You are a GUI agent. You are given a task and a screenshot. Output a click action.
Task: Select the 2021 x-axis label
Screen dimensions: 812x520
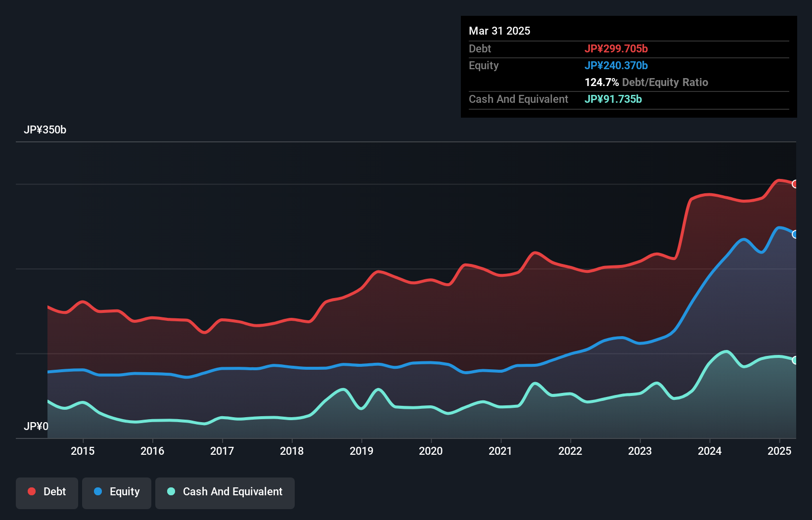coord(500,451)
